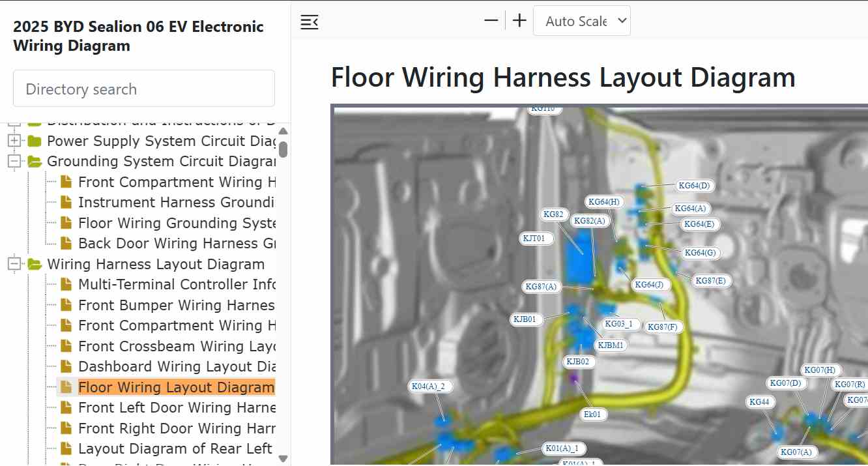The image size is (868, 466).
Task: Click the Layout Diagram of Rear Left document icon
Action: (66, 449)
